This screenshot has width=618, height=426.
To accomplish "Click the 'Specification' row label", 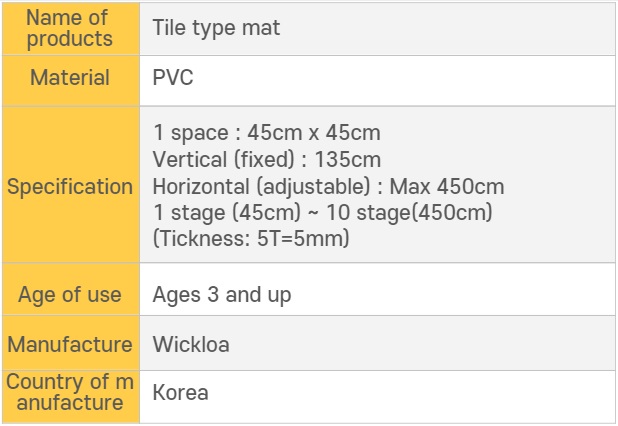I will pyautogui.click(x=70, y=187).
